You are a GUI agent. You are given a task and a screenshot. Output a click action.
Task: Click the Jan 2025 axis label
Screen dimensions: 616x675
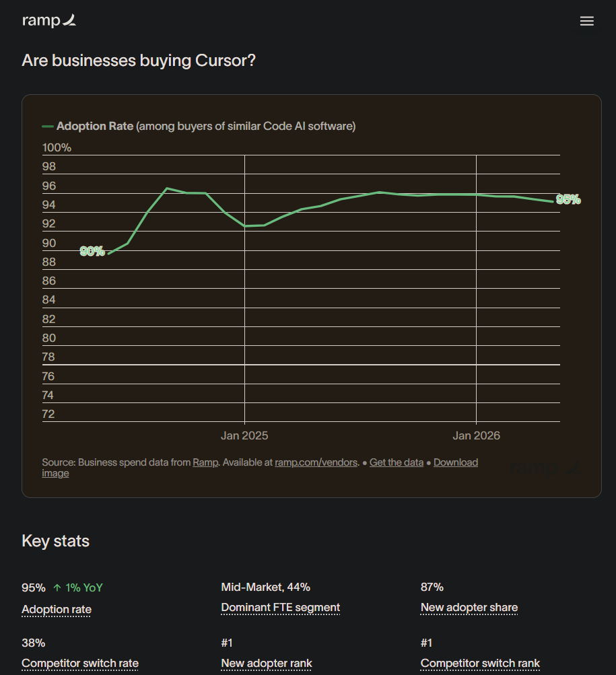point(244,435)
